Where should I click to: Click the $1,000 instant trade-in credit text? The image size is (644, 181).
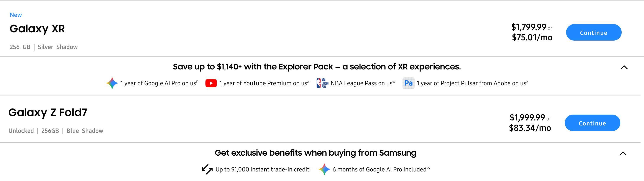point(263,169)
